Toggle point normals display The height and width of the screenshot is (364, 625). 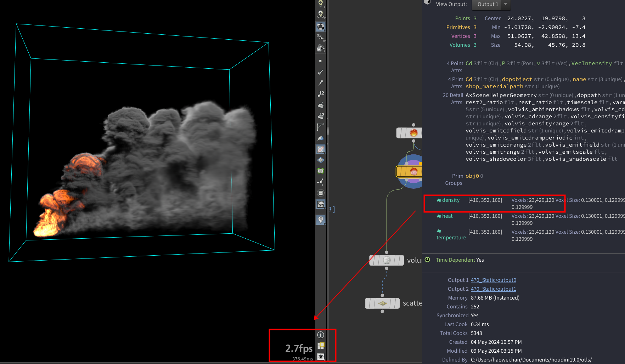pyautogui.click(x=321, y=72)
